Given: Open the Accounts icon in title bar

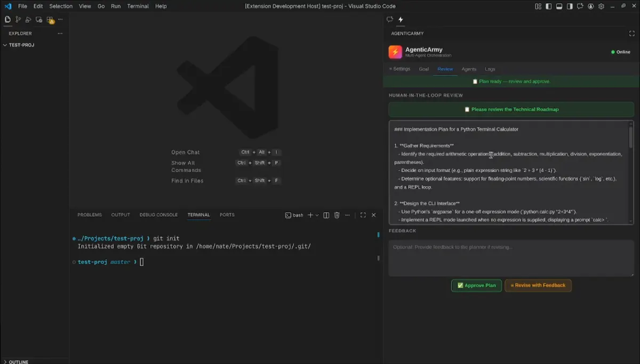Looking at the screenshot, I should [591, 6].
